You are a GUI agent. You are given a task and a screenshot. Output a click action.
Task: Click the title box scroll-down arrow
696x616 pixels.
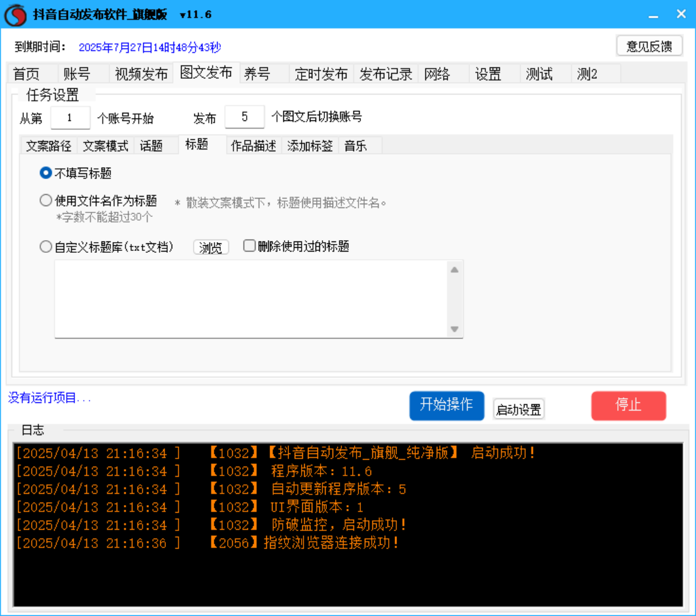click(x=454, y=329)
